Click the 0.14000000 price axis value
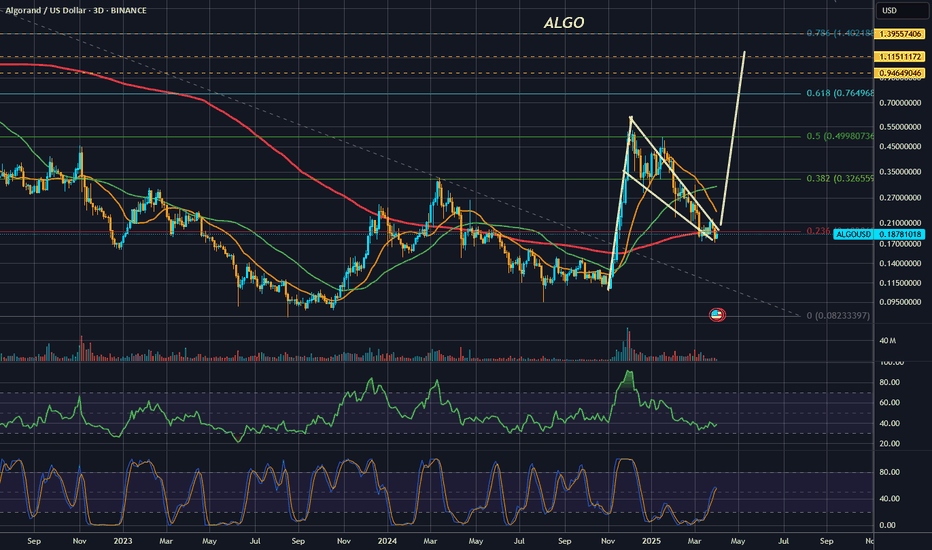This screenshot has height=550, width=932. (x=900, y=263)
